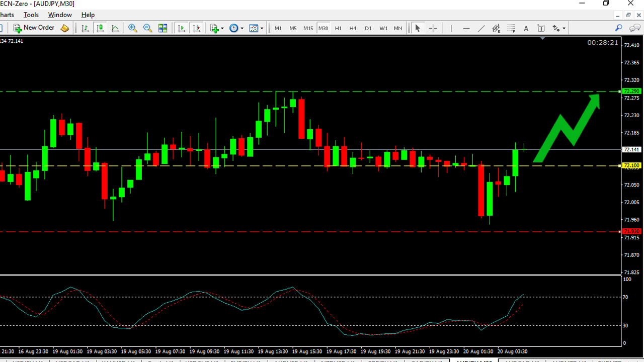
Task: Open the partially visible Charts menu
Action: pos(7,15)
